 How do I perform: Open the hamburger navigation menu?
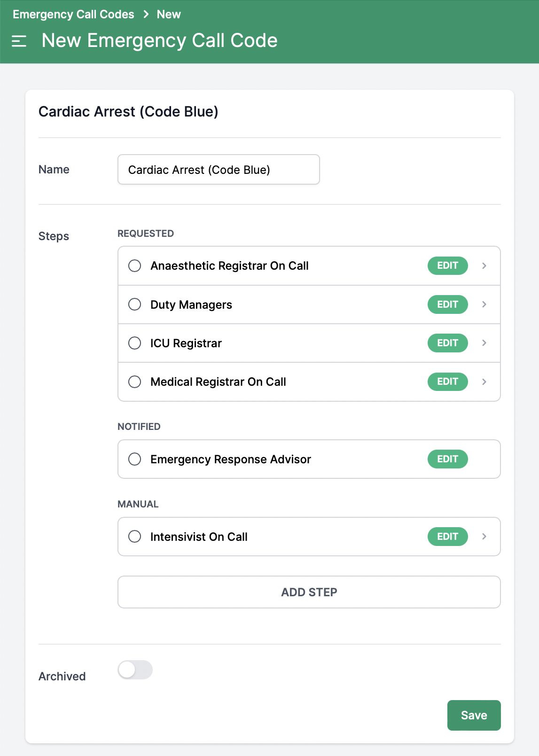point(19,41)
